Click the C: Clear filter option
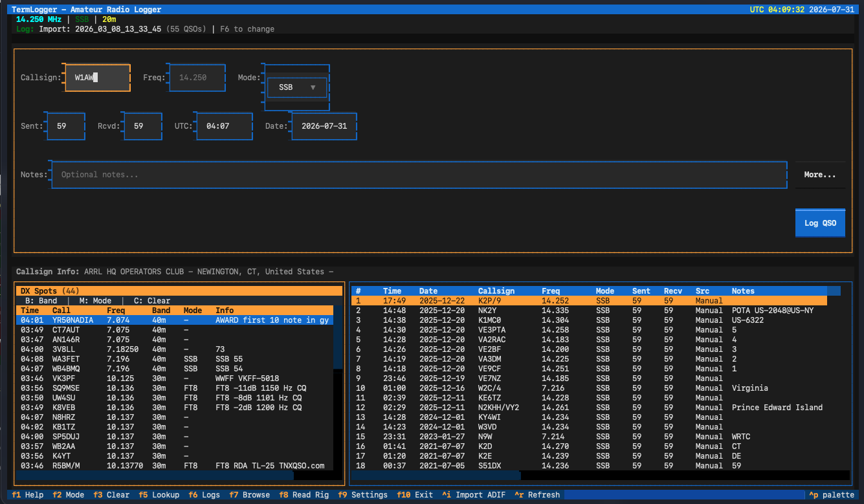This screenshot has width=864, height=504. [152, 301]
